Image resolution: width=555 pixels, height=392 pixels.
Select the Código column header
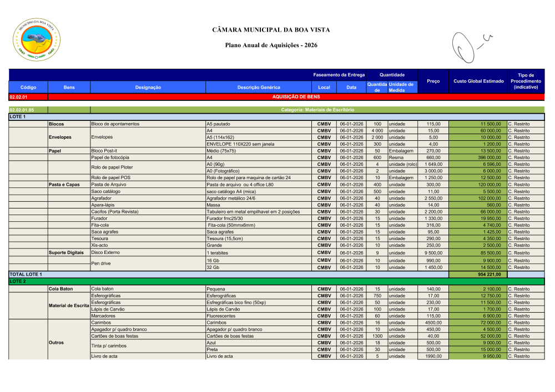click(x=28, y=87)
